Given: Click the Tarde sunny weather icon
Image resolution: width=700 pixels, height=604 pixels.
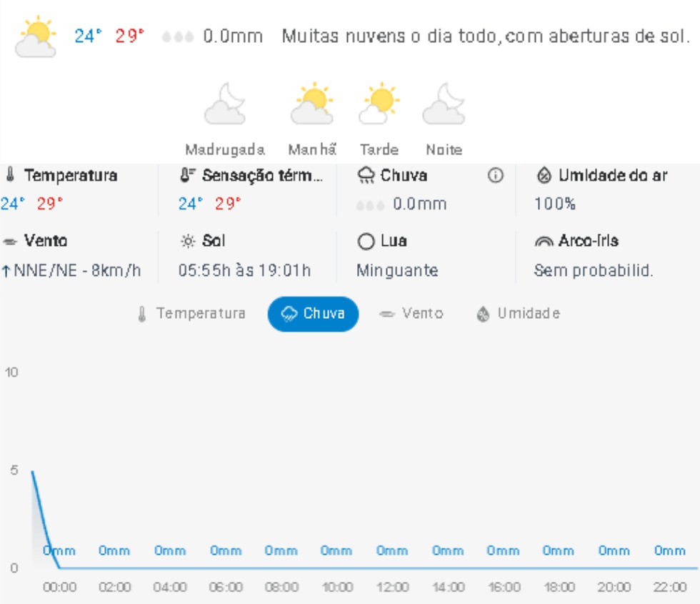Looking at the screenshot, I should [x=379, y=104].
